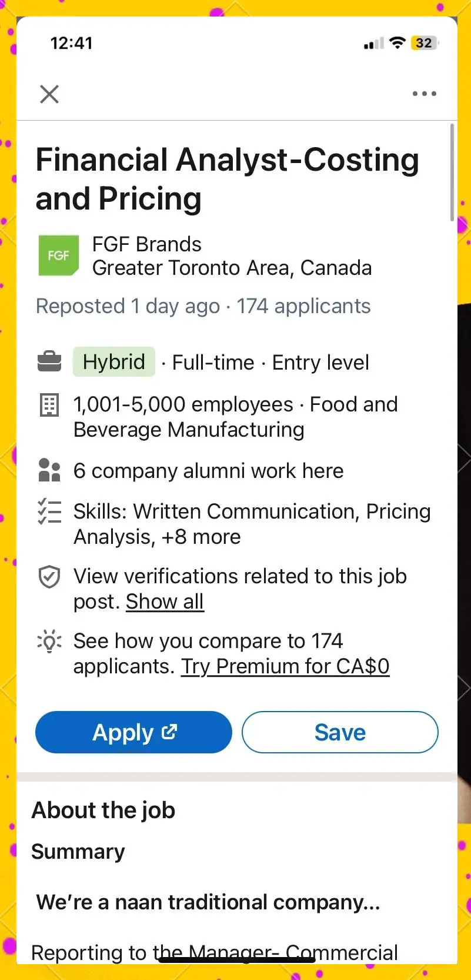The width and height of the screenshot is (471, 980).
Task: Tap the FGF Brands company name
Action: (x=147, y=244)
